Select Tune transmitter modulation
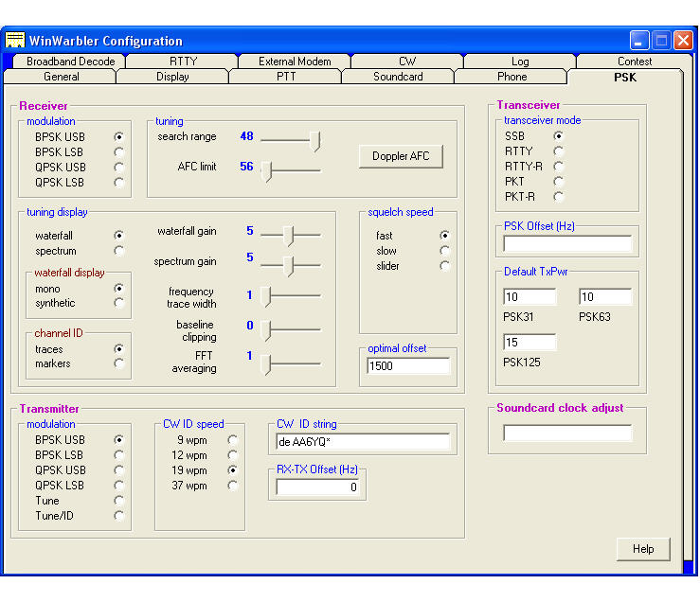 click(x=118, y=501)
